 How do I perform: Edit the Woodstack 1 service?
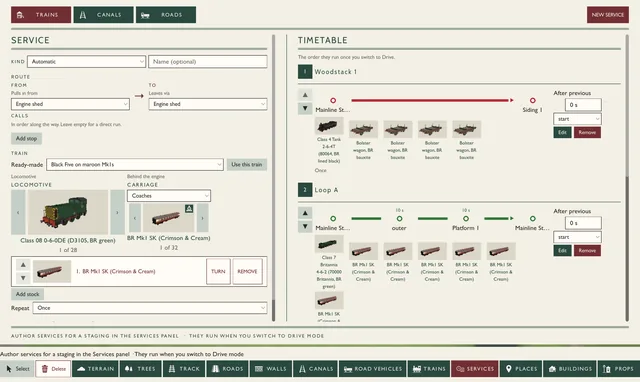point(562,132)
